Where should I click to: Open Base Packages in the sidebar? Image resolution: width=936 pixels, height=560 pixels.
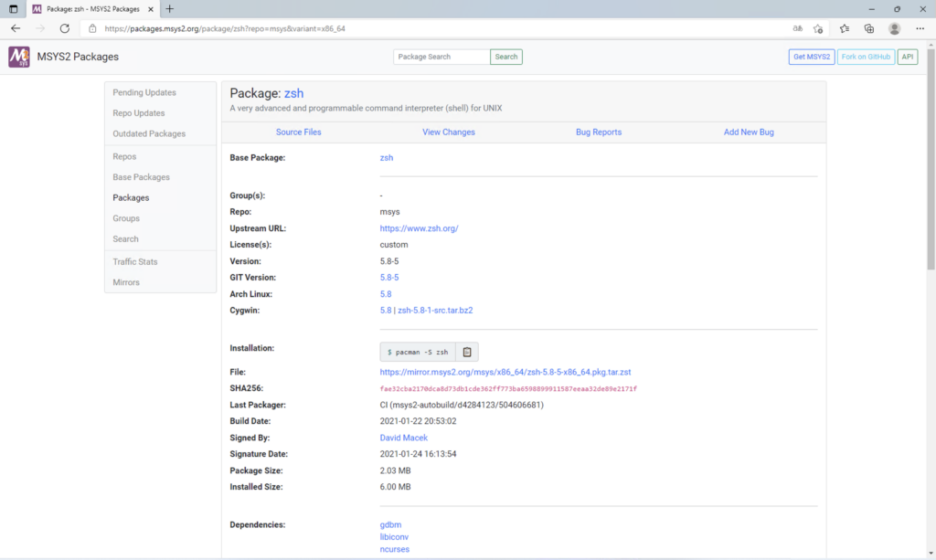(141, 177)
